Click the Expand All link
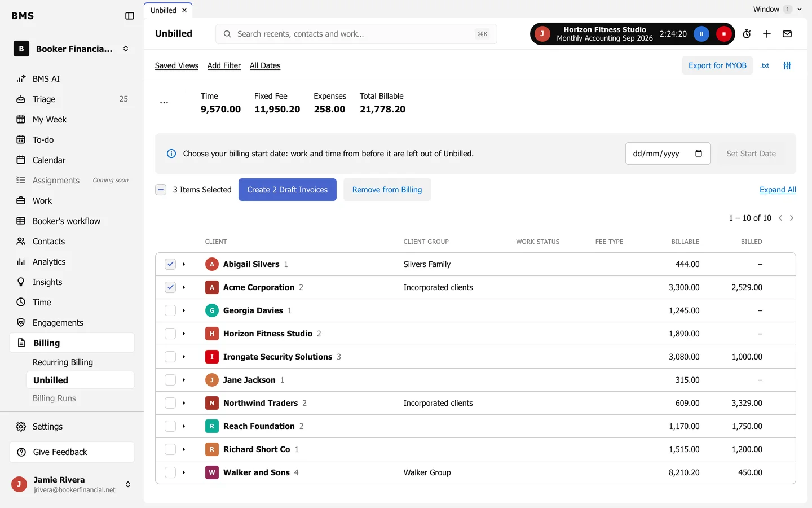This screenshot has height=508, width=812. click(778, 190)
